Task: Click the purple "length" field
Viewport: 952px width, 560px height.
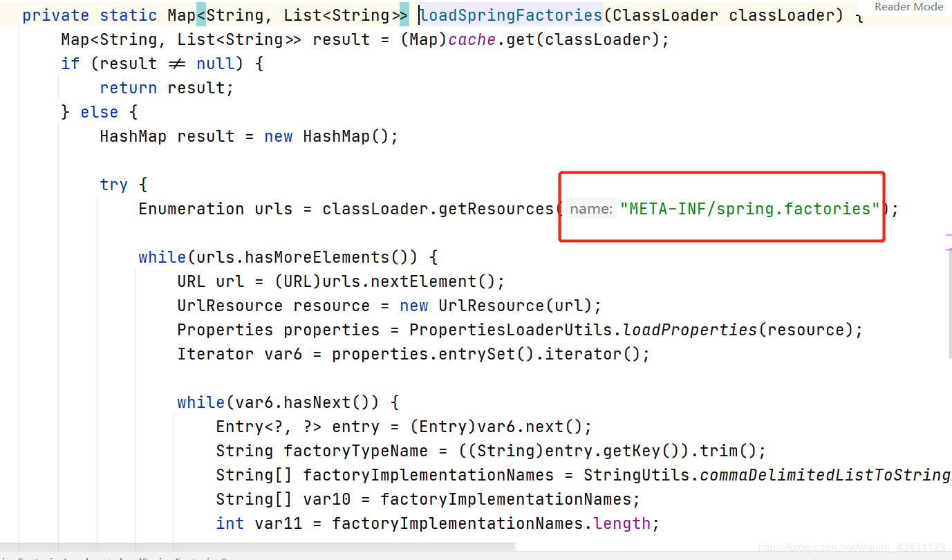Action: pyautogui.click(x=622, y=523)
